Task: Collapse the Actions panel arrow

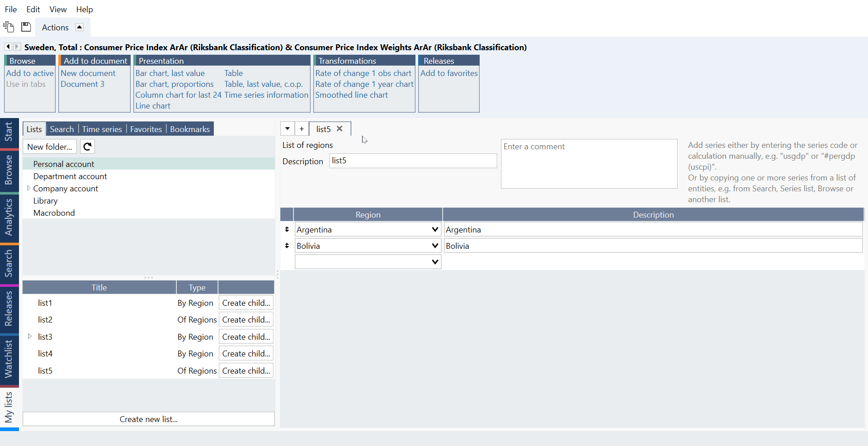Action: [80, 27]
